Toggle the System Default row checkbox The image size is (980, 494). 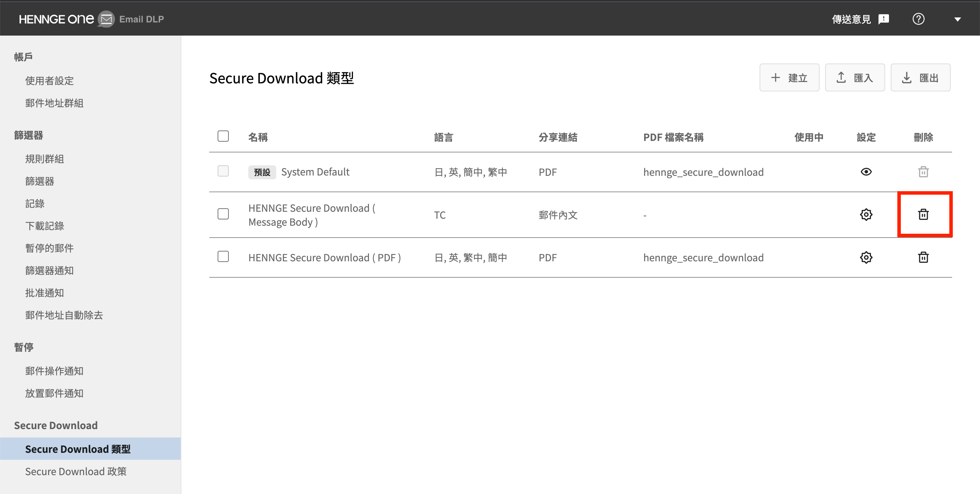(223, 171)
